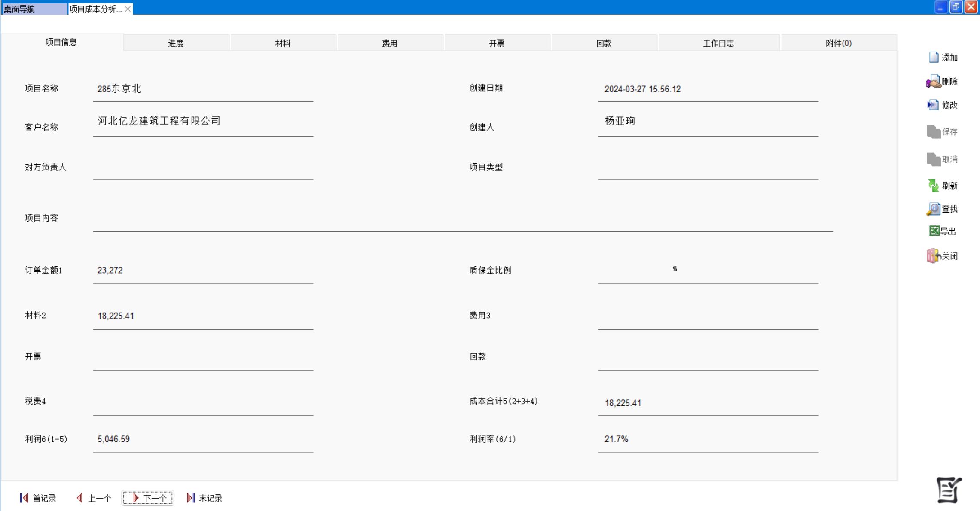Screen dimensions: 980x511
Task: Open the 附件(0) tab
Action: (838, 43)
